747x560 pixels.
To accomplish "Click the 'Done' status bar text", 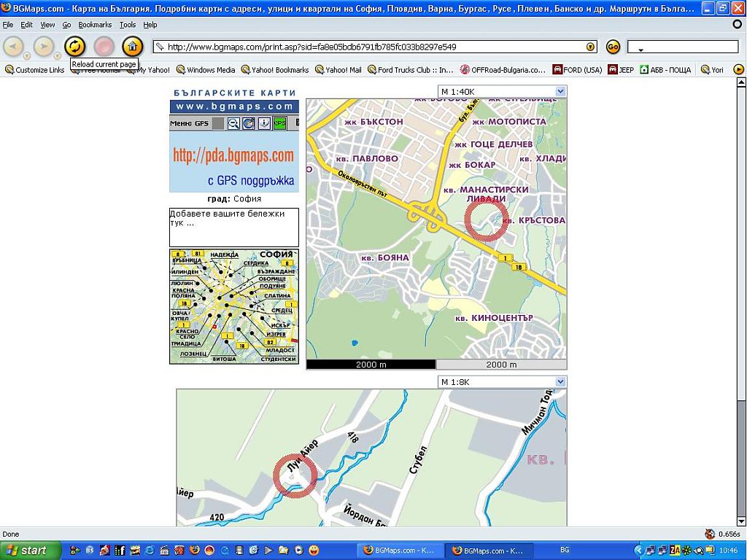I will tap(10, 534).
